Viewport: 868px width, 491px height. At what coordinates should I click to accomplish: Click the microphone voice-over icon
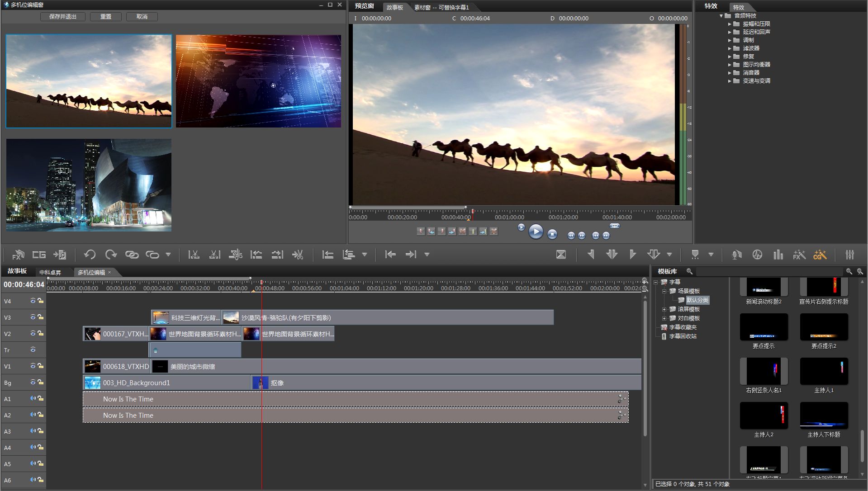pyautogui.click(x=736, y=255)
